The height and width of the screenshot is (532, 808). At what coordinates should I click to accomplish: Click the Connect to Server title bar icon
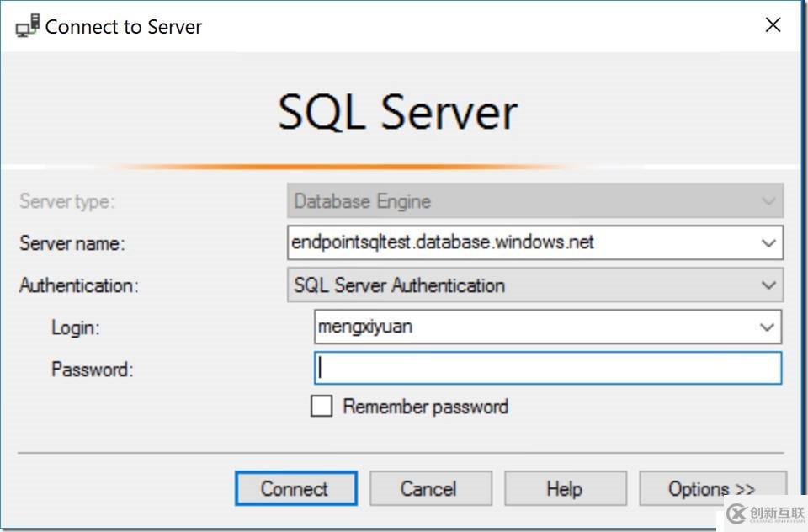[x=25, y=25]
